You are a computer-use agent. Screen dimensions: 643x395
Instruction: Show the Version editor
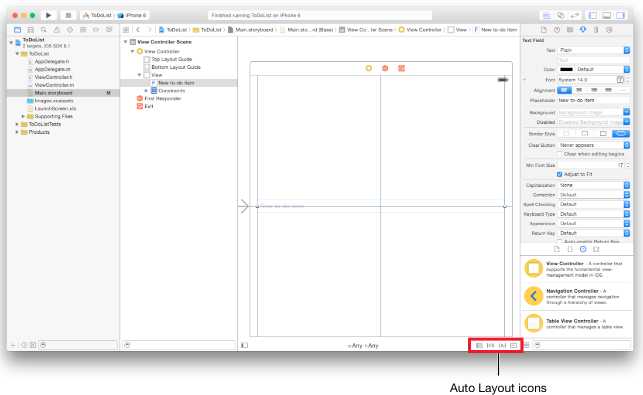575,16
